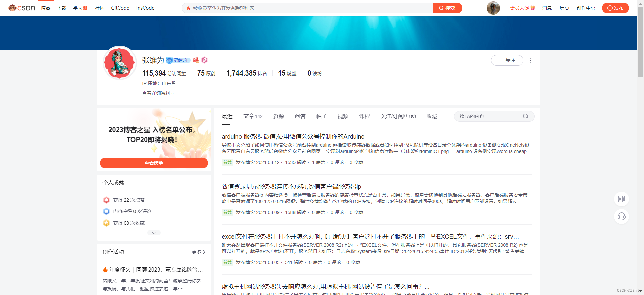644x295 pixels.
Task: Switch to the 课程 tab
Action: click(x=364, y=116)
